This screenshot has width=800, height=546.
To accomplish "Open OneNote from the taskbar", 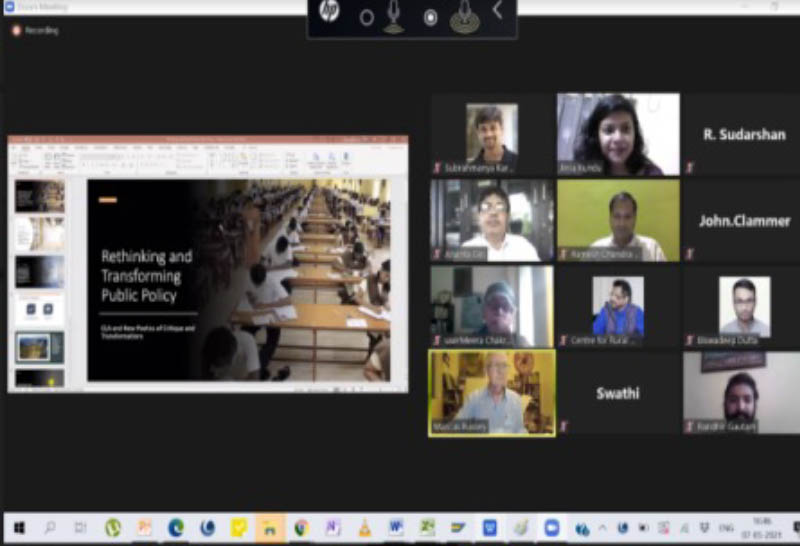I will coord(333,527).
